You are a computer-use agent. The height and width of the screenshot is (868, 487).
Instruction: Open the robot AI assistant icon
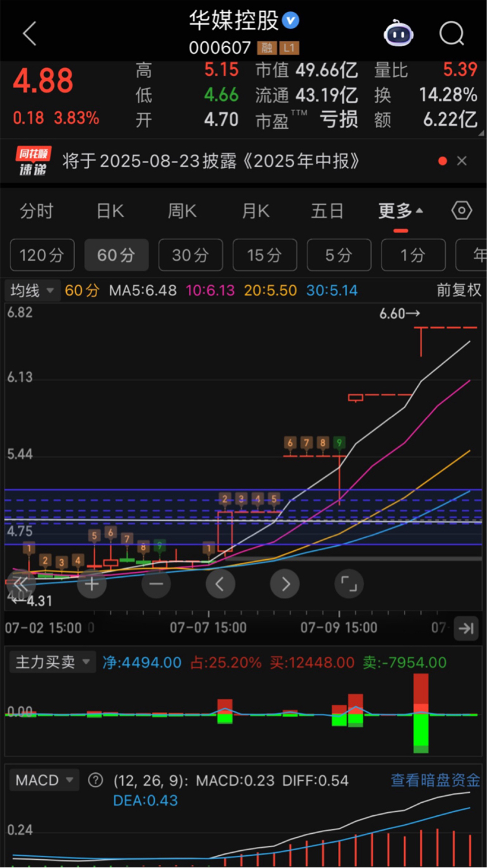coord(399,33)
